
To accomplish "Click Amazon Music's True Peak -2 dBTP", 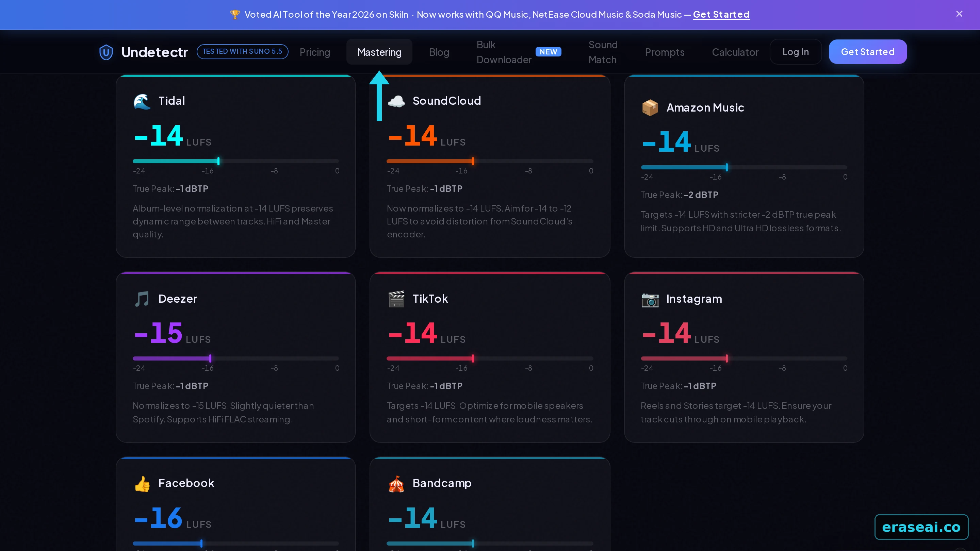I will click(680, 195).
